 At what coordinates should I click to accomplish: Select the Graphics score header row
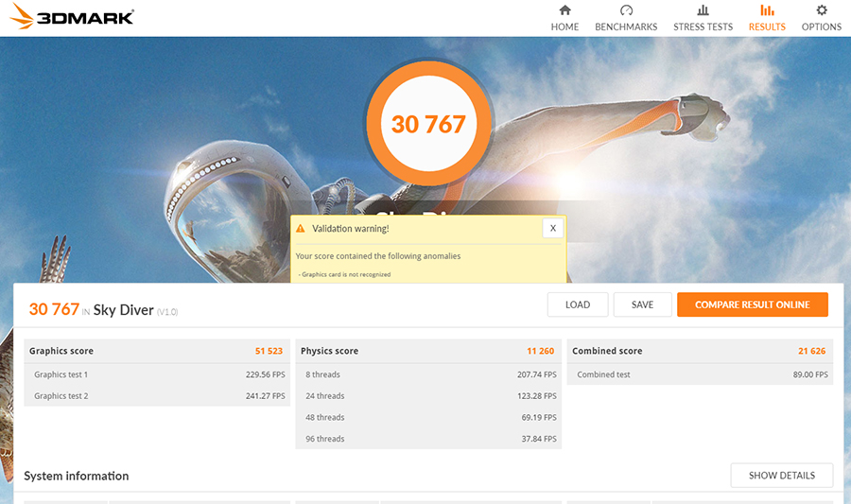pyautogui.click(x=157, y=351)
